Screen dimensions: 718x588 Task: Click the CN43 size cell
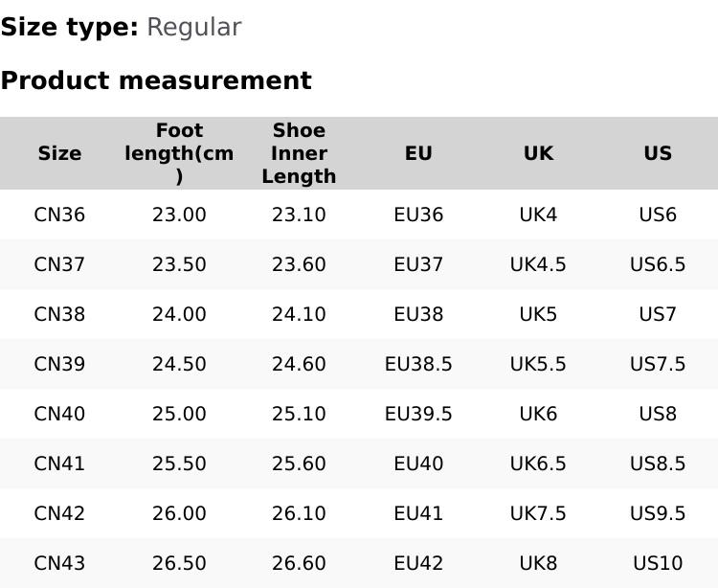pos(59,563)
